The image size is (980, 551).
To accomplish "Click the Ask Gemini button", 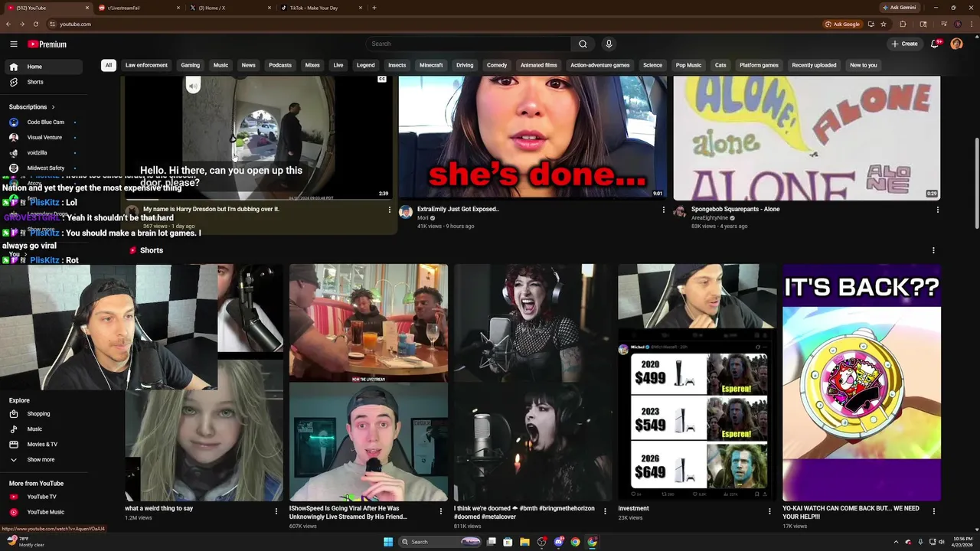I will tap(900, 8).
